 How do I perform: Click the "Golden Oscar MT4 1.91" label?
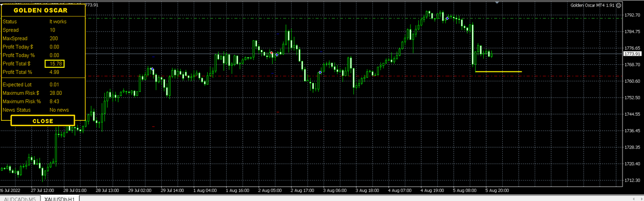pyautogui.click(x=593, y=5)
